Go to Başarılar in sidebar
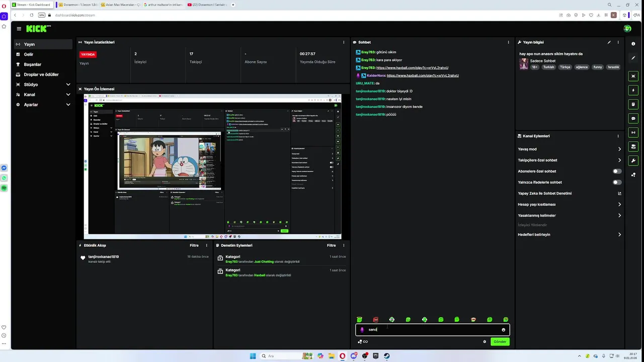 [x=43, y=64]
